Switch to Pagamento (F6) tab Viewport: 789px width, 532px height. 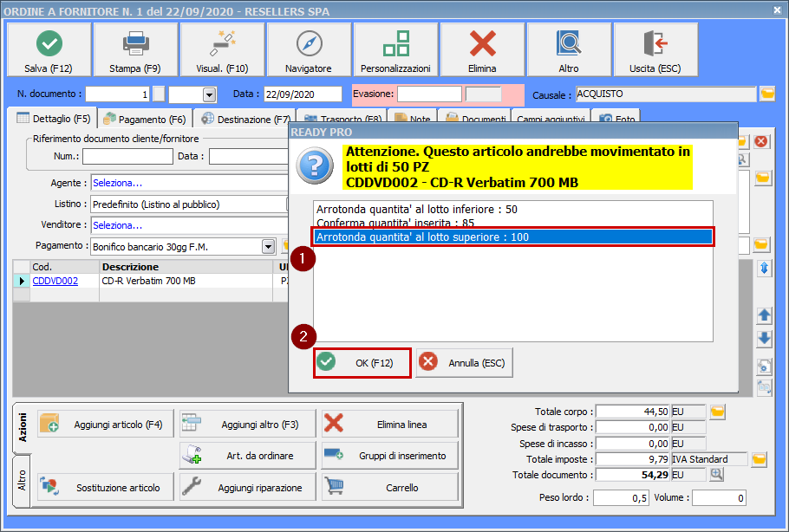(145, 120)
